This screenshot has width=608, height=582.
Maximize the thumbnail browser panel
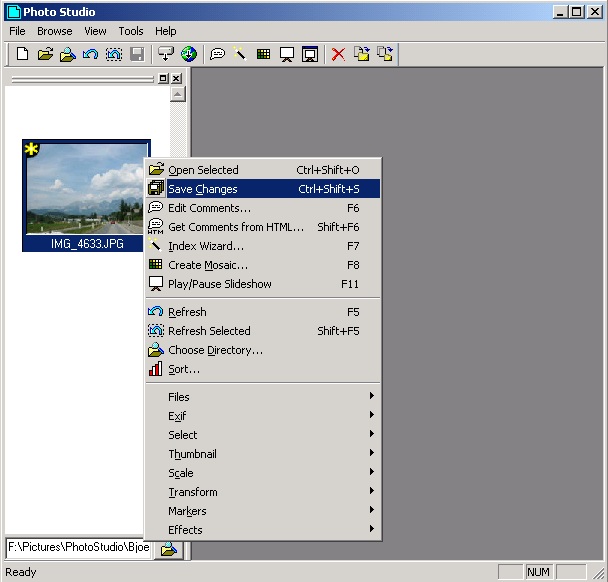pos(163,78)
